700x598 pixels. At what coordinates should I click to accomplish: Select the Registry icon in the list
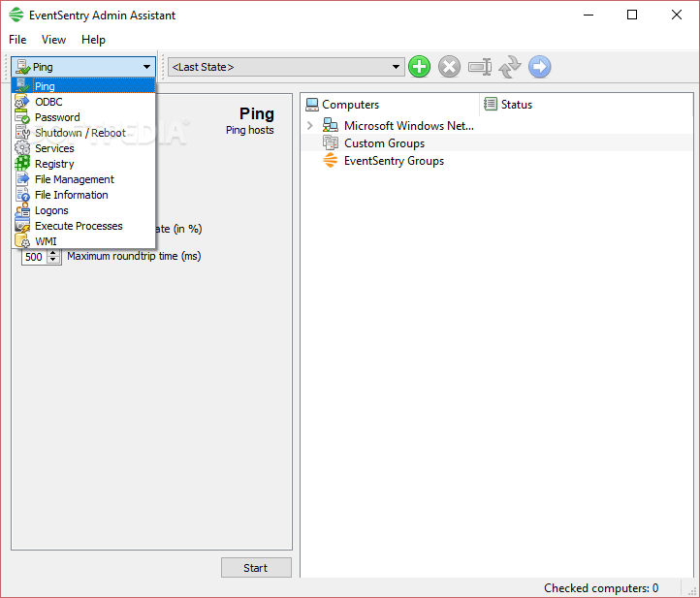22,164
